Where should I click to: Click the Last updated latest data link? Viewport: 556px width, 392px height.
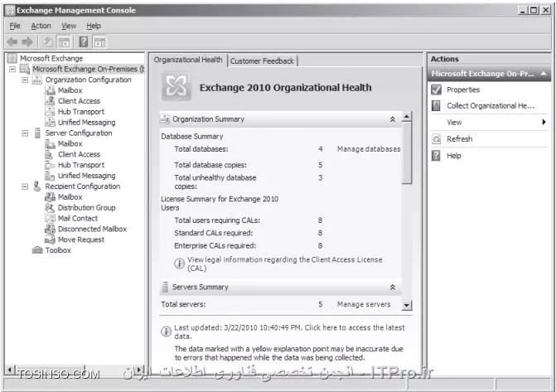[x=289, y=332]
